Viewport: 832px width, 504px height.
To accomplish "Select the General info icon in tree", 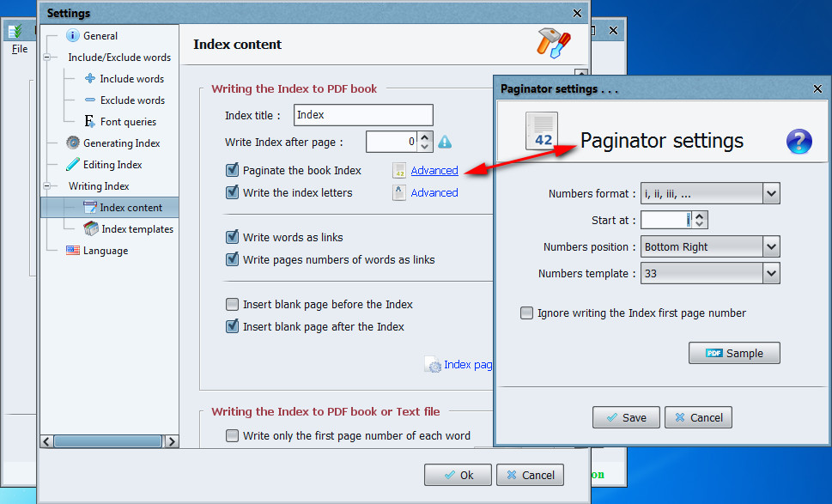I will tap(73, 35).
